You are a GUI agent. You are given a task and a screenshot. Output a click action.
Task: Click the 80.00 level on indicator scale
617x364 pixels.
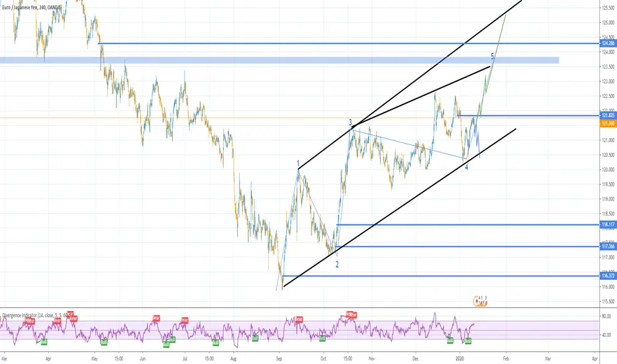pos(606,316)
